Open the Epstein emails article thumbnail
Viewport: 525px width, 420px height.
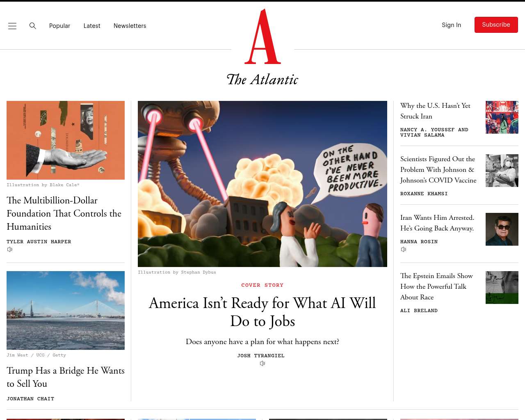tap(502, 288)
